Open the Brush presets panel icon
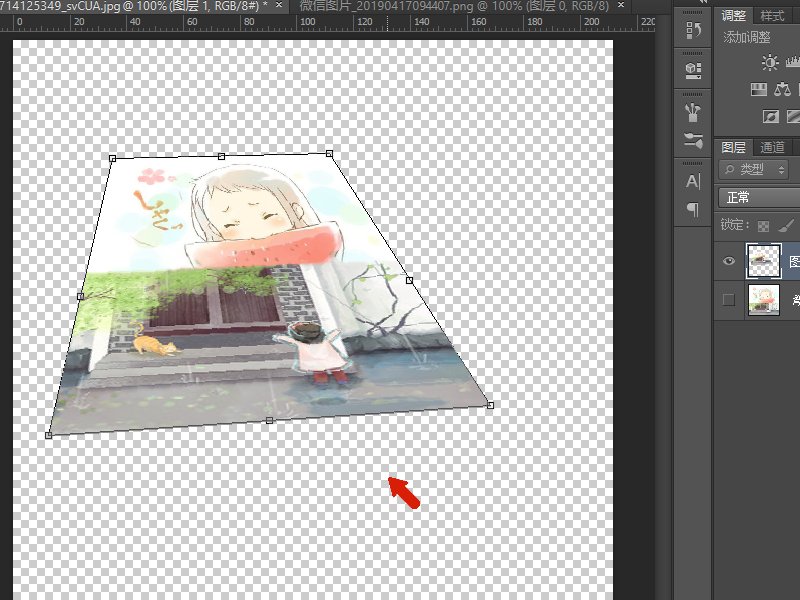 click(x=692, y=110)
